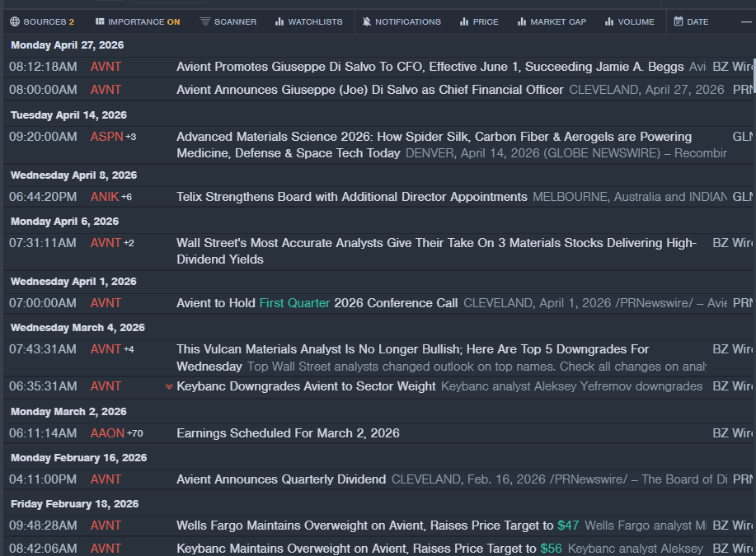Expand the +6 tickers next to ANIK
756x556 pixels.
(x=126, y=197)
